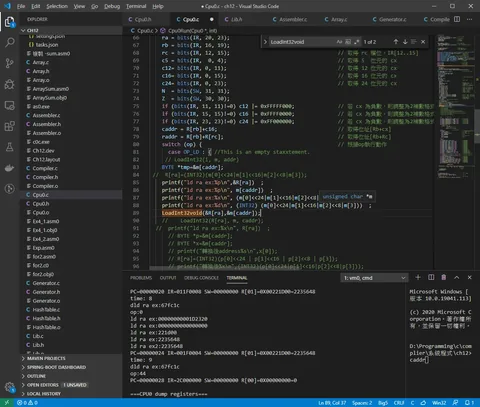Viewport: 480px width, 407px height.
Task: Open the terminal selector dropdown
Action: [374, 278]
